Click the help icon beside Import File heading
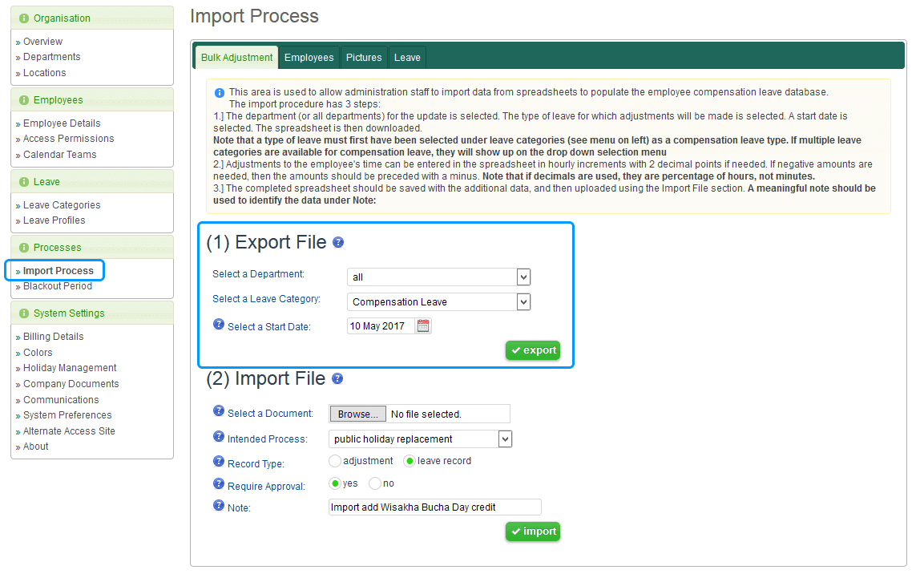Image resolution: width=924 pixels, height=582 pixels. [337, 378]
